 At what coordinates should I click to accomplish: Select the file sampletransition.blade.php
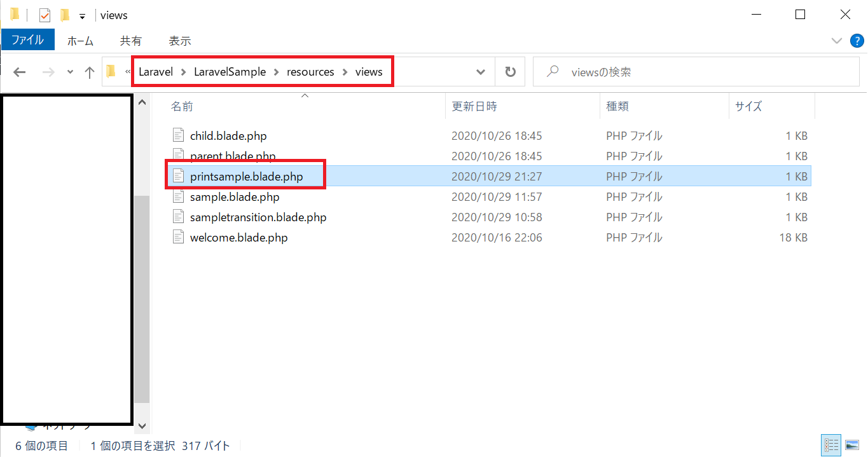coord(258,217)
